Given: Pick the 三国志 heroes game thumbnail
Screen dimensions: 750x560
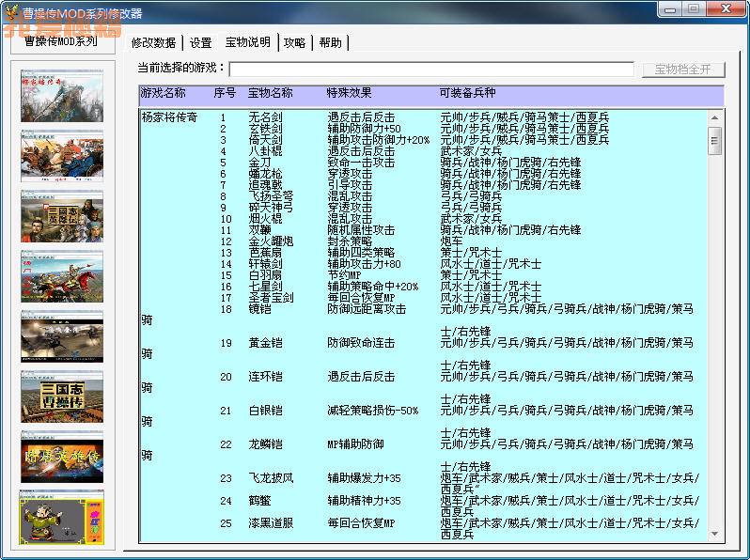Looking at the screenshot, I should pyautogui.click(x=62, y=215).
